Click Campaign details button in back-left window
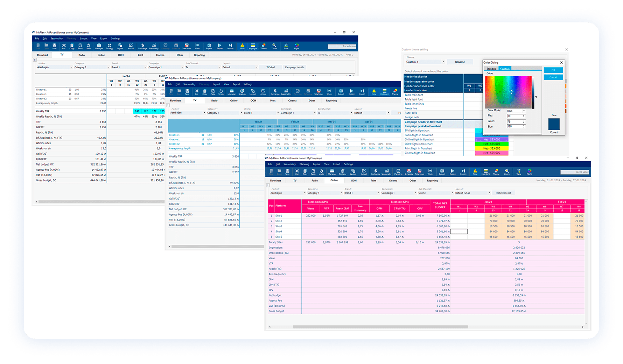Image resolution: width=623 pixels, height=364 pixels. coord(294,67)
